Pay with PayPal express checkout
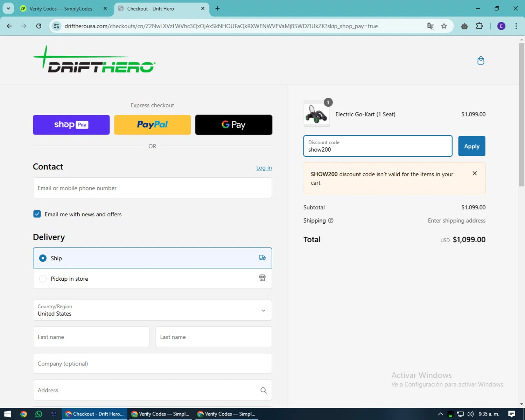525x420 pixels. coord(152,125)
